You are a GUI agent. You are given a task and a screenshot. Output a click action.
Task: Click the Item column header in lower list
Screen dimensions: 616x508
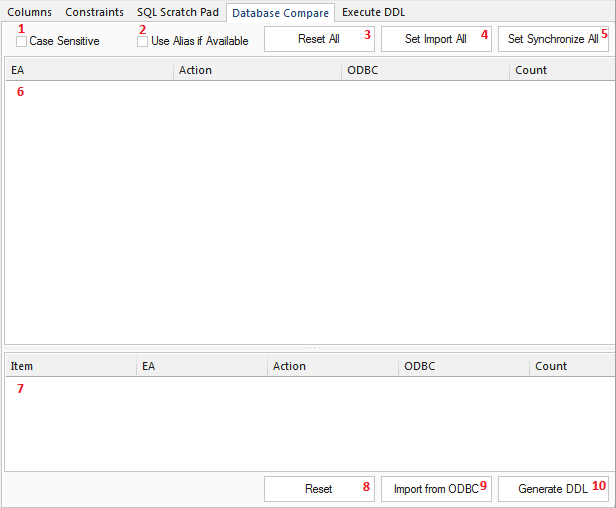pos(69,366)
